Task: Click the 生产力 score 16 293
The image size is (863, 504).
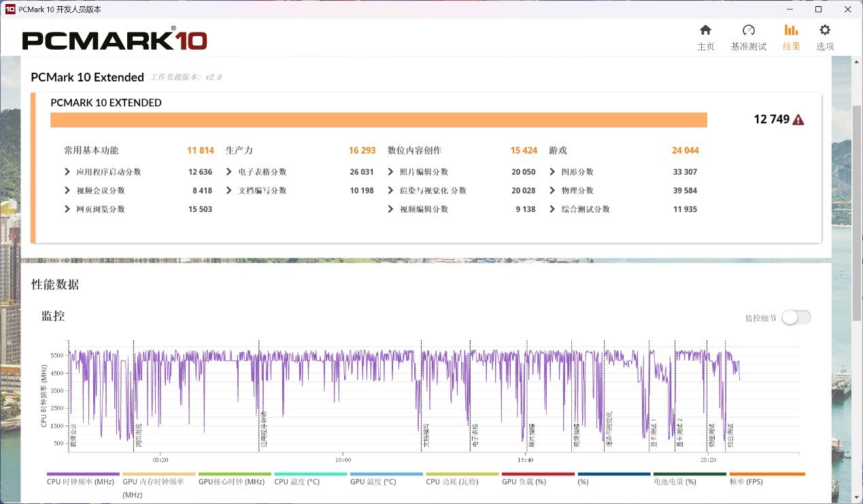Action: pos(362,150)
